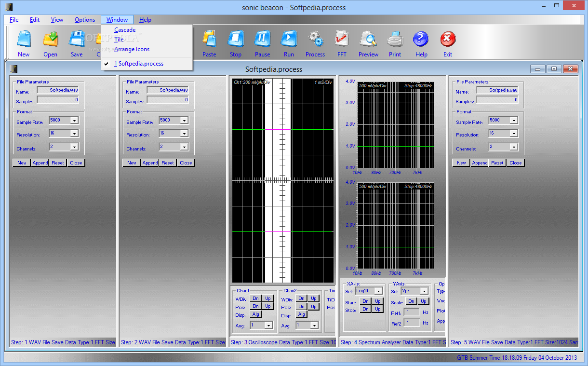
Task: Click Step 2 Samples field
Action: click(x=168, y=100)
